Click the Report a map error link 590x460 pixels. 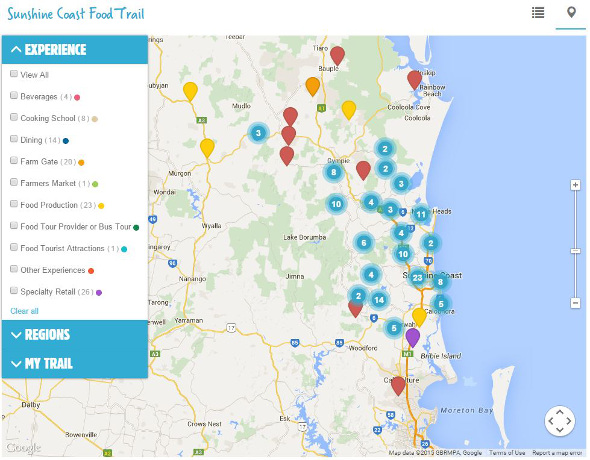[557, 452]
